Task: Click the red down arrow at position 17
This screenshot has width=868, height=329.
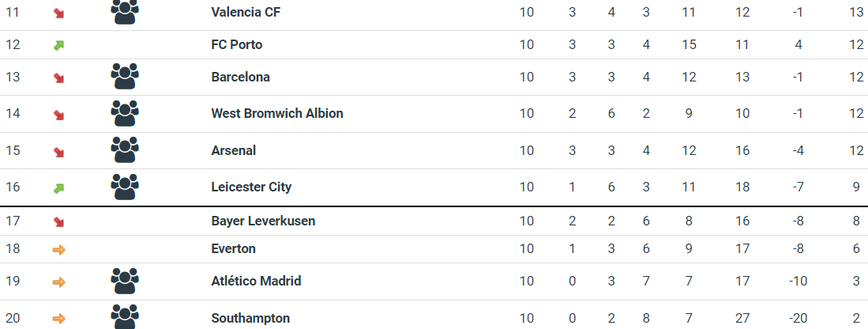Action: point(58,221)
